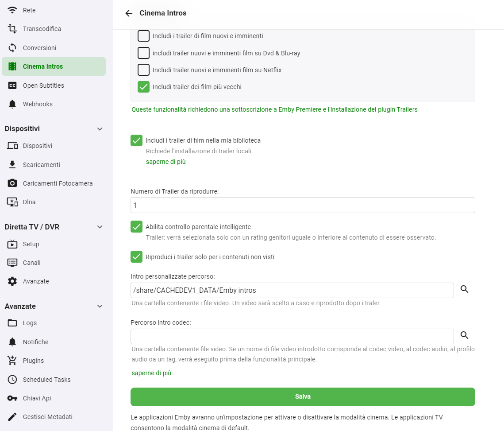This screenshot has height=431, width=504.
Task: Click the Caricamenti Fotocamera camera icon
Action: [12, 183]
